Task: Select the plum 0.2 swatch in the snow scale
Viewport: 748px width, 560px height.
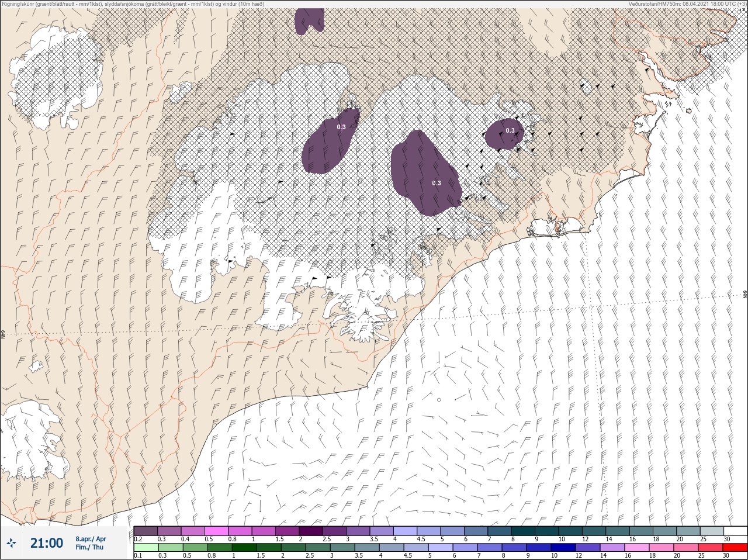Action: click(x=146, y=531)
